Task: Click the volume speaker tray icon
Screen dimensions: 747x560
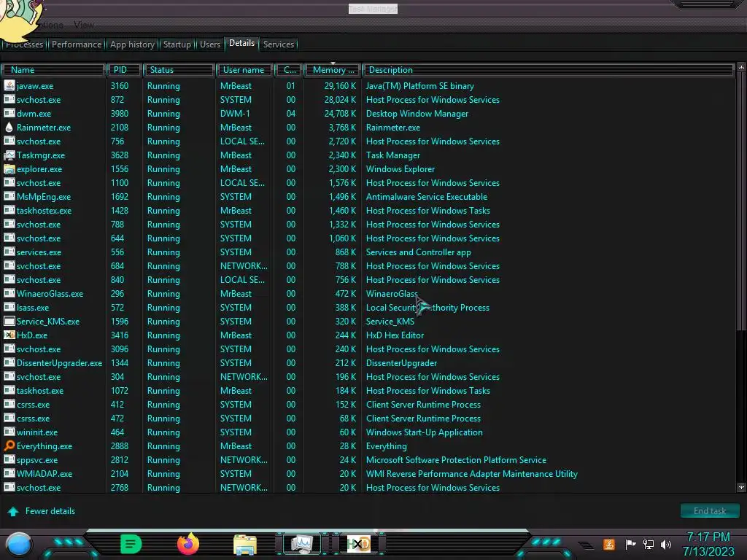Action: [666, 544]
